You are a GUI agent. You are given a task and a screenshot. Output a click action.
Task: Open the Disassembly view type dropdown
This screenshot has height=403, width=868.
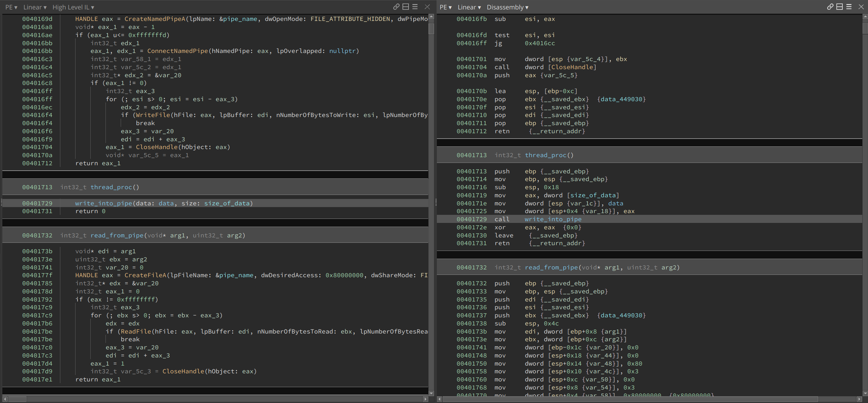[x=507, y=7]
